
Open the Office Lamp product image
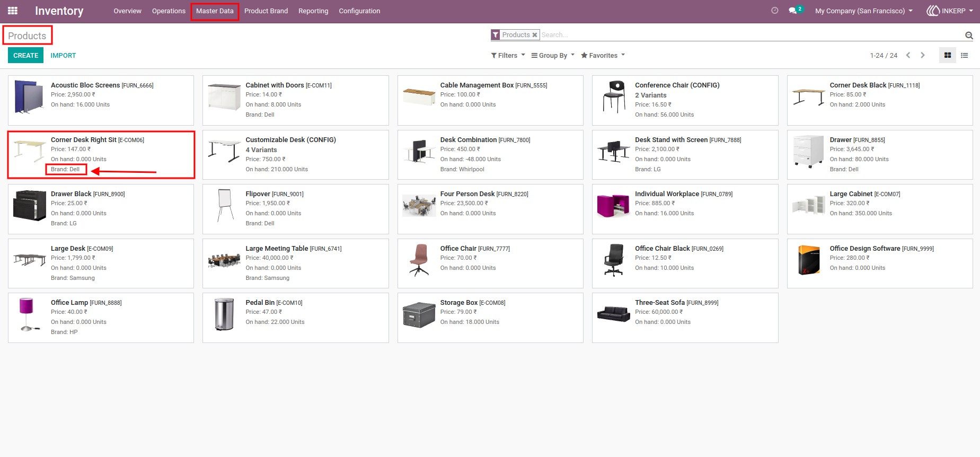(30, 314)
